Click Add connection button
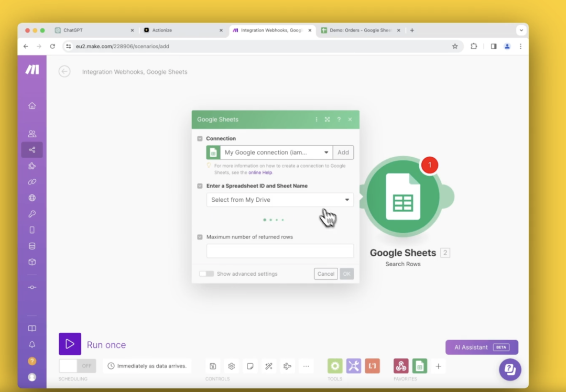The image size is (566, 392). coord(343,153)
